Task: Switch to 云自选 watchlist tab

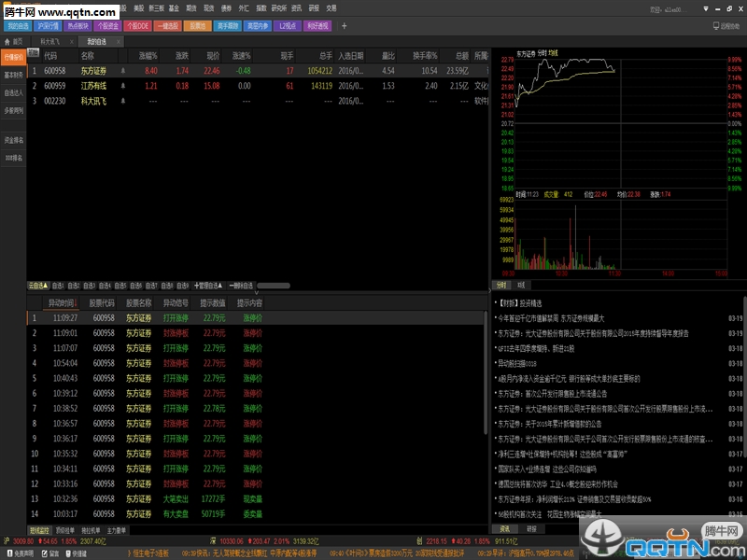Action: tap(38, 286)
